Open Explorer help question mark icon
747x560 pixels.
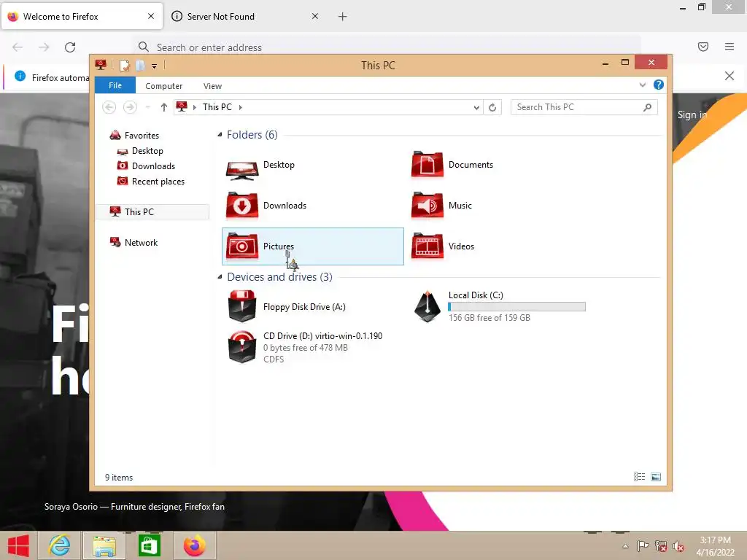[x=659, y=85]
